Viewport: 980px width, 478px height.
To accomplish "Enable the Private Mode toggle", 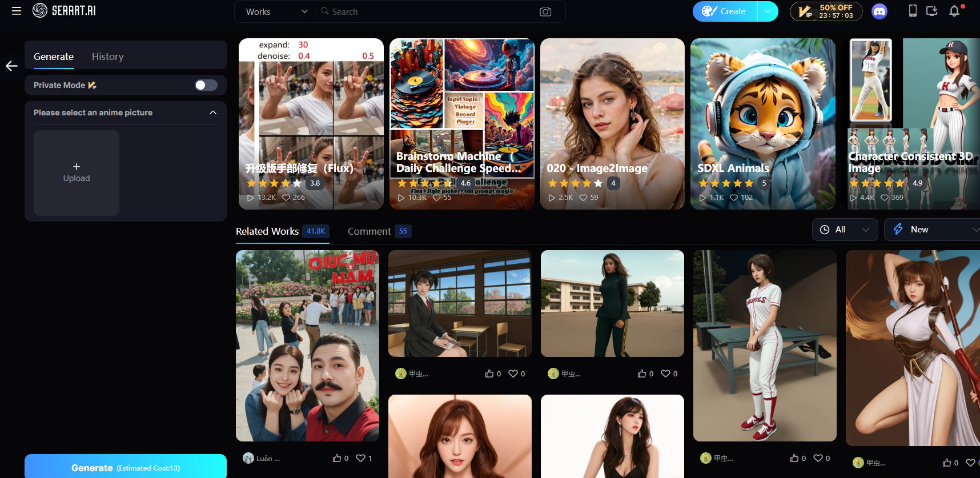I will click(206, 85).
